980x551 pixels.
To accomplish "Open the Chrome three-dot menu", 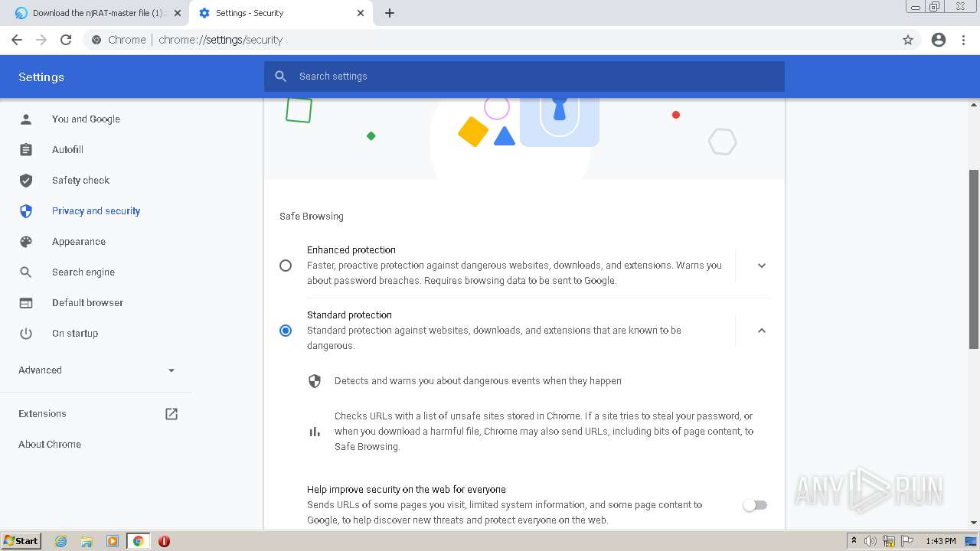I will click(x=964, y=40).
